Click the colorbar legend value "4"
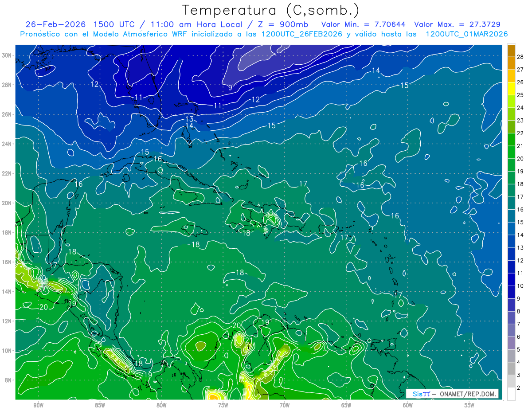Image resolution: width=532 pixels, height=411 pixels. coord(519,363)
